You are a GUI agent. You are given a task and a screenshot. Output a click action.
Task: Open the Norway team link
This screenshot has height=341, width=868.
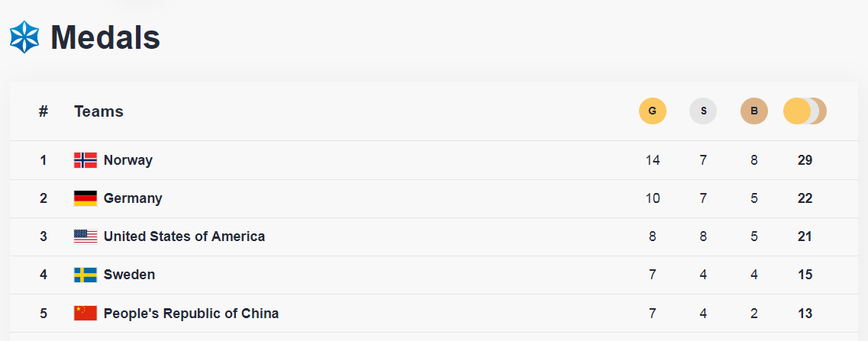(128, 160)
